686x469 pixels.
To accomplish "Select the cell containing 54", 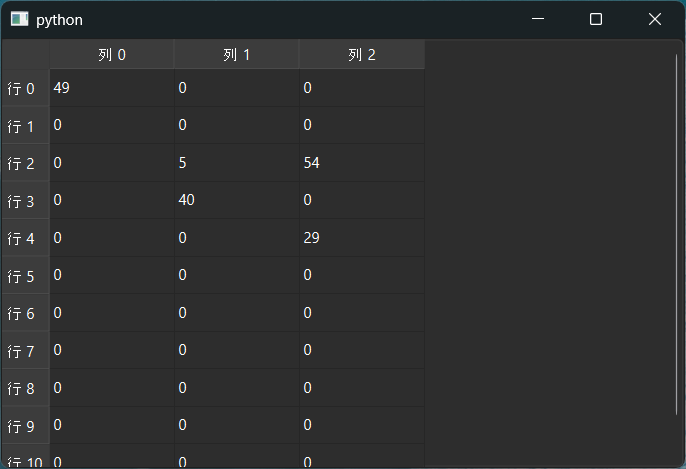I will pos(362,163).
